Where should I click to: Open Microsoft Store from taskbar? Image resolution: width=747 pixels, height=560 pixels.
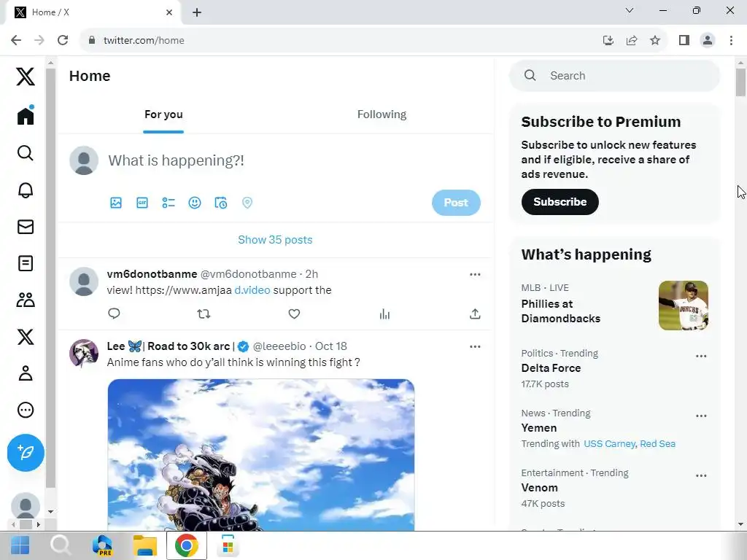228,545
